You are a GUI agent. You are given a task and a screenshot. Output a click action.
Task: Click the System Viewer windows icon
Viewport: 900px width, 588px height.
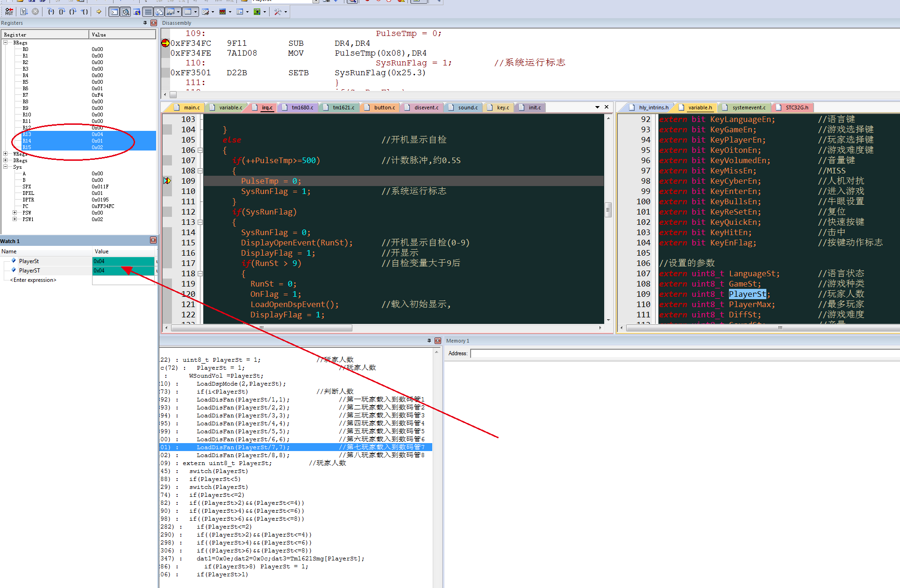(x=257, y=12)
